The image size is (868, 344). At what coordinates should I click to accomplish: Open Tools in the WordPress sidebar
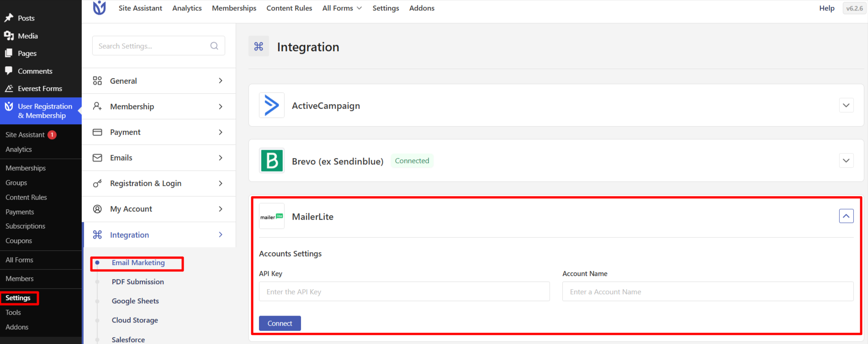(13, 312)
